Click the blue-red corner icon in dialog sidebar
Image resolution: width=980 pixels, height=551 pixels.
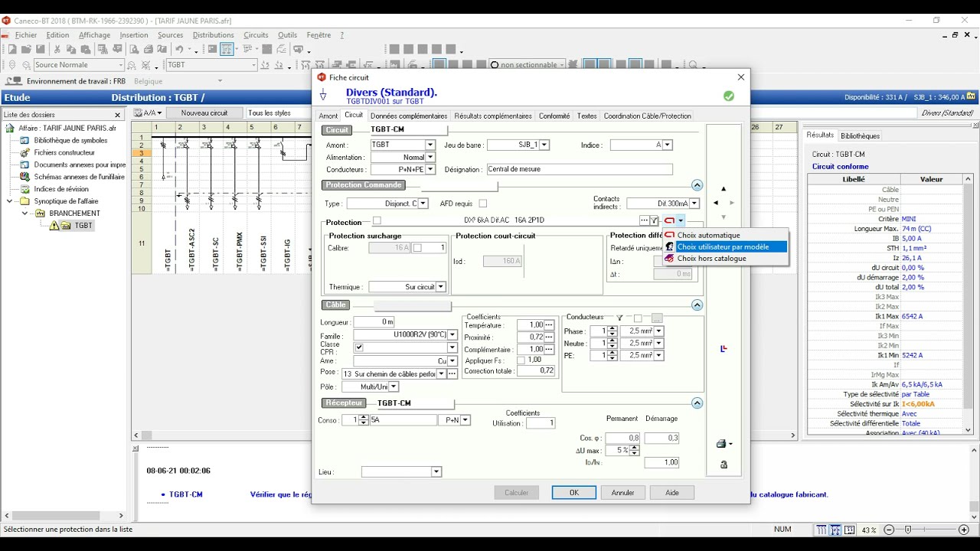tap(724, 349)
